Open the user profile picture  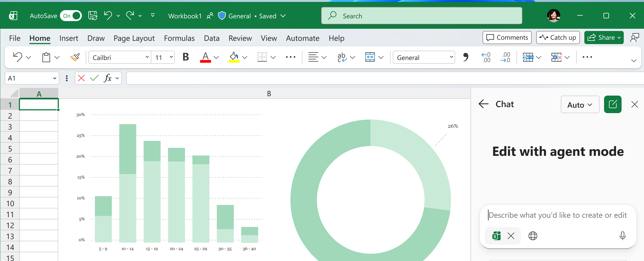tap(553, 16)
